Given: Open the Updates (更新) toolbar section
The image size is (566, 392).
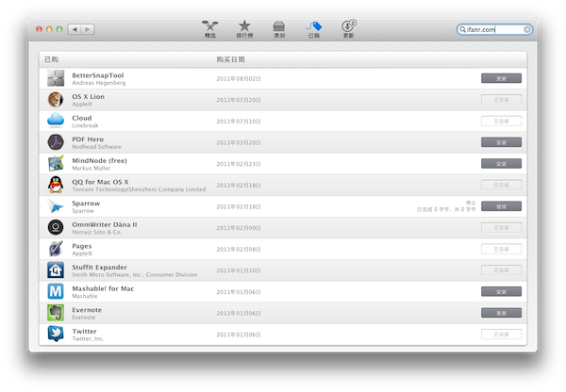Looking at the screenshot, I should click(x=348, y=29).
